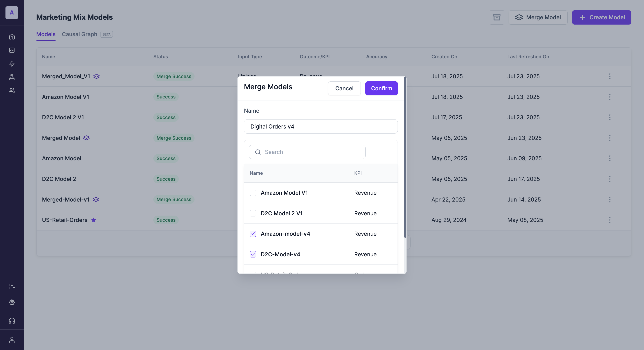Confirm the model merge
Viewport: 644px width, 350px height.
click(381, 88)
